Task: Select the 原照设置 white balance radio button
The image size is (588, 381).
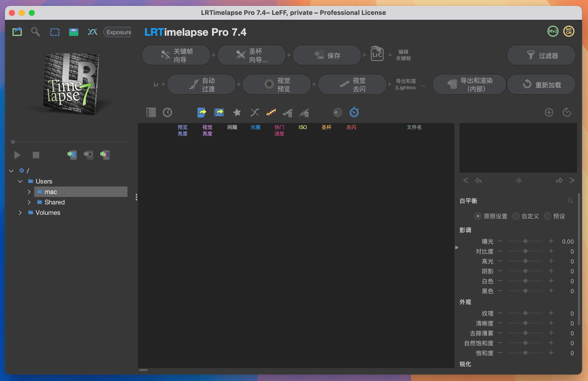Action: 478,216
